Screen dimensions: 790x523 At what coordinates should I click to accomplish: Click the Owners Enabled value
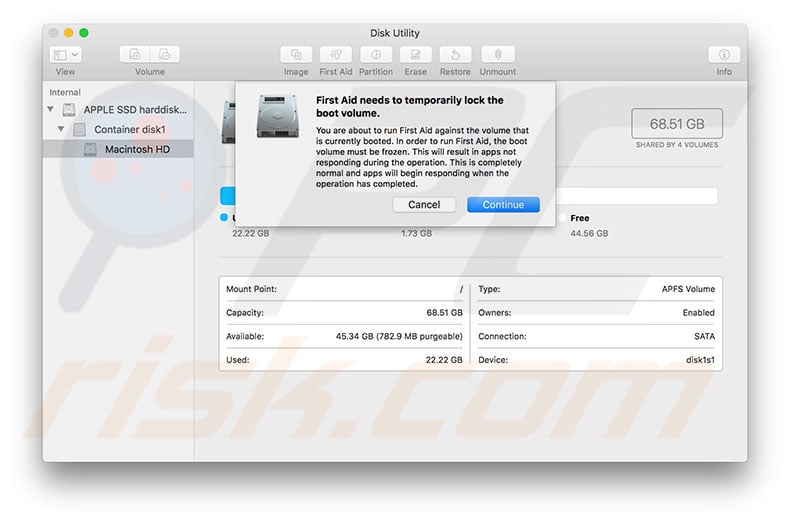point(698,312)
